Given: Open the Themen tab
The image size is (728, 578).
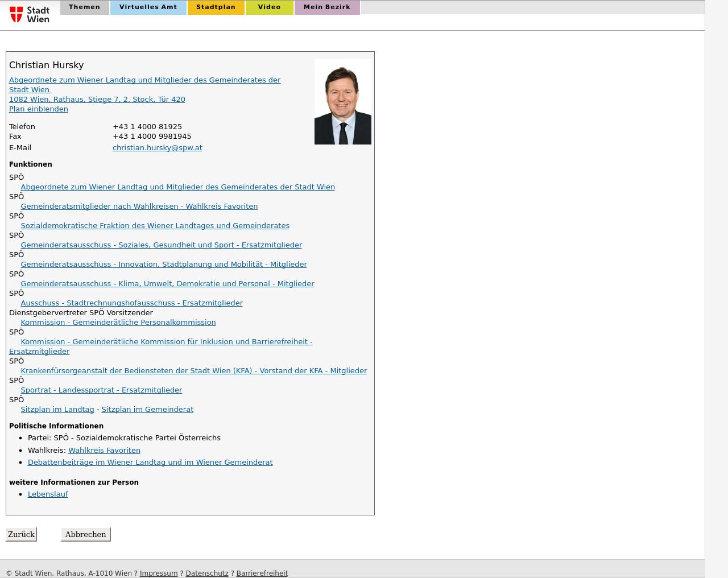Looking at the screenshot, I should coord(84,7).
